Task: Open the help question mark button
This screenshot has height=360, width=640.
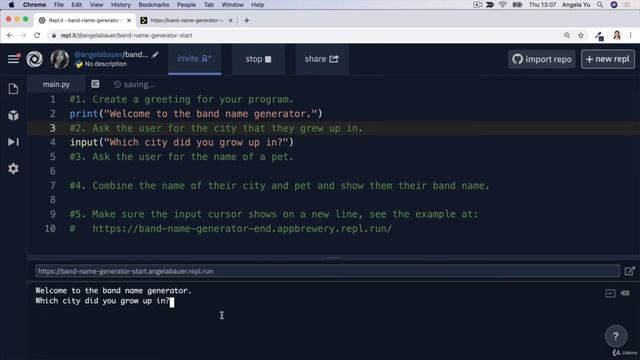Action: coord(616,336)
